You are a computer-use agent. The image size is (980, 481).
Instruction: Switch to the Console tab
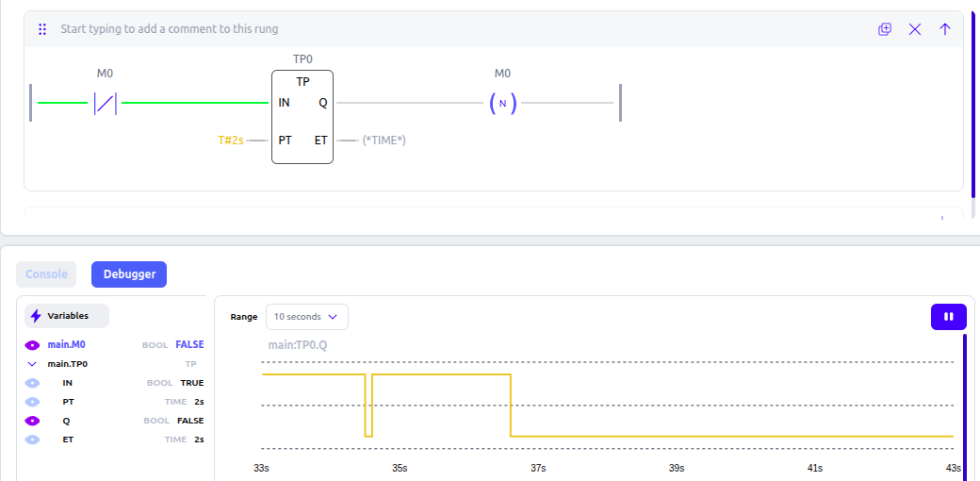click(46, 274)
